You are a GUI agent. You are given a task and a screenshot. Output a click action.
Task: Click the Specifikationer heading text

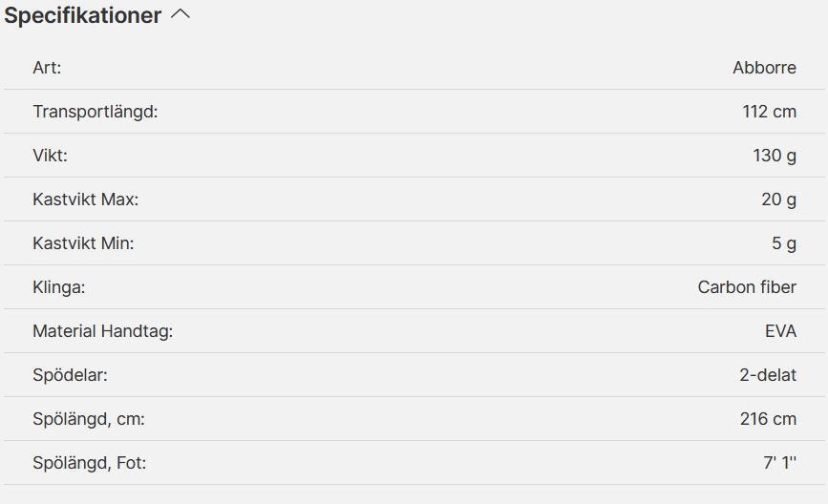pyautogui.click(x=83, y=16)
